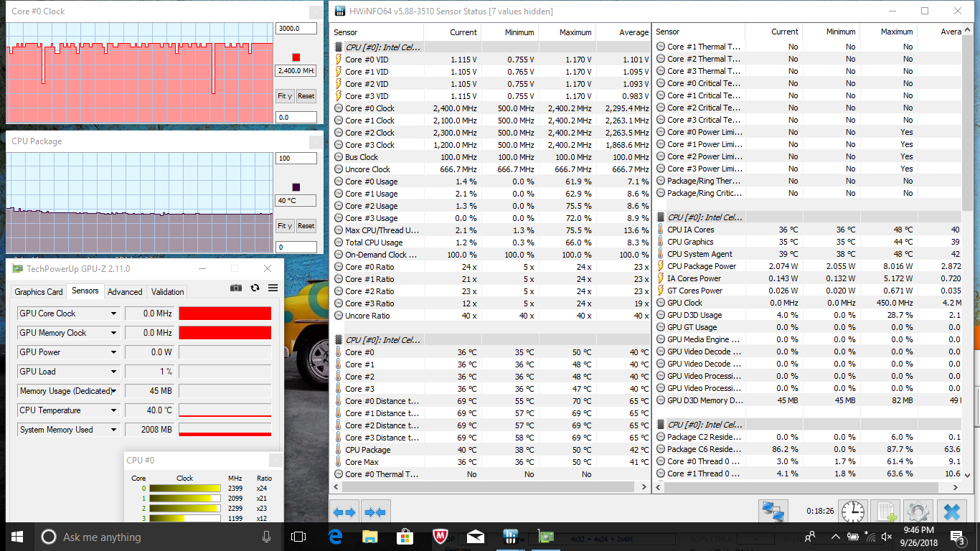Open CPU Temperature sensor dropdown
Screen dimensions: 980x551
113,410
